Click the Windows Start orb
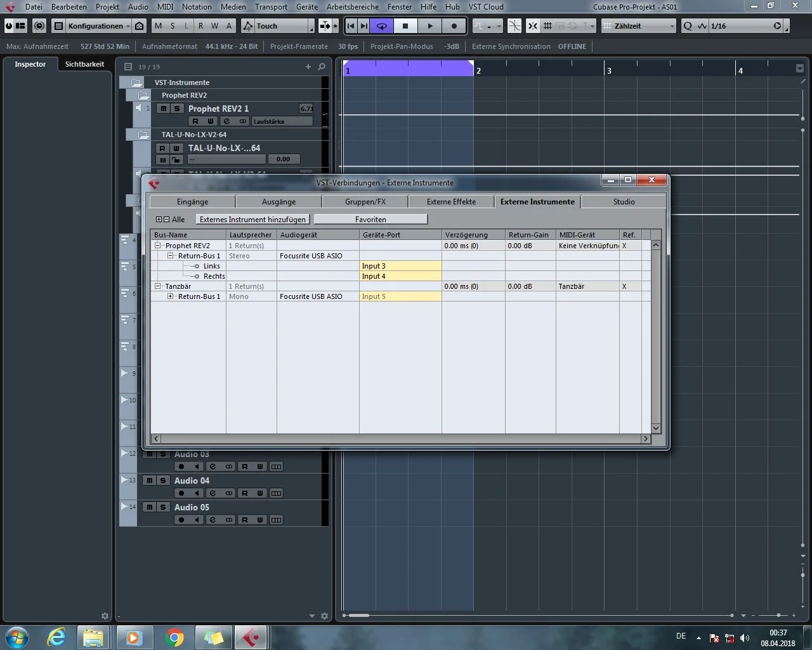The image size is (812, 650). coord(17,637)
